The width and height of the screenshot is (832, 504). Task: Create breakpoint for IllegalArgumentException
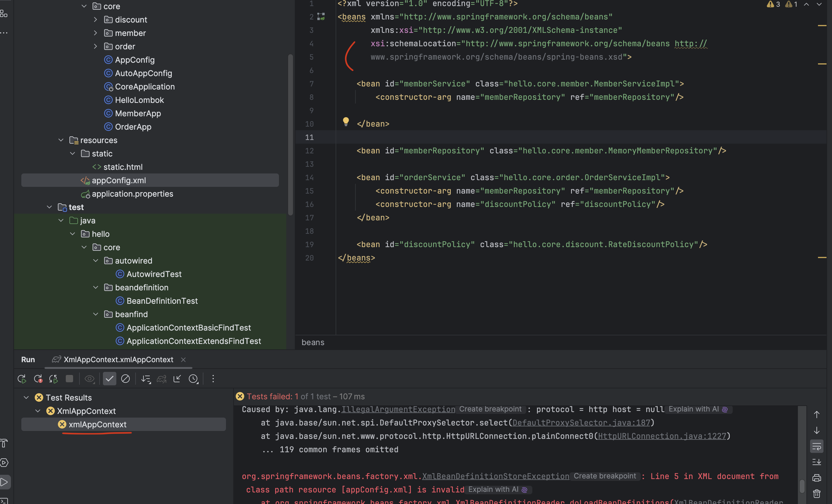(x=490, y=409)
